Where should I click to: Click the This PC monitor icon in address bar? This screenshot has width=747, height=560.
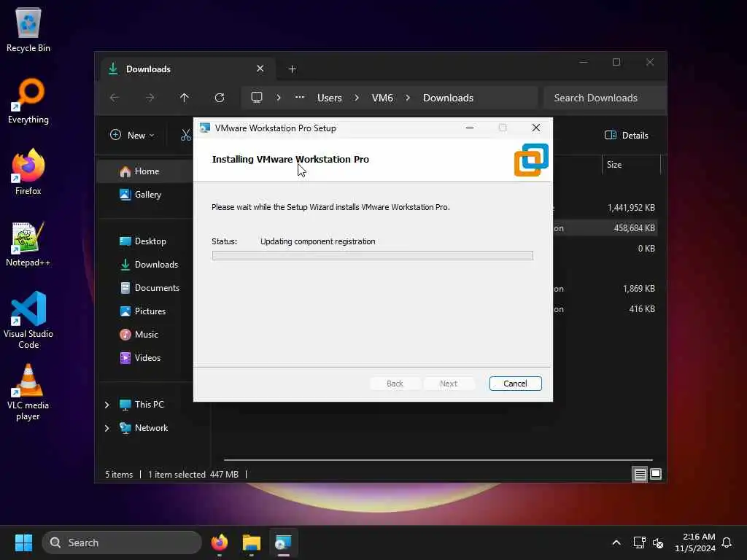[x=257, y=98]
